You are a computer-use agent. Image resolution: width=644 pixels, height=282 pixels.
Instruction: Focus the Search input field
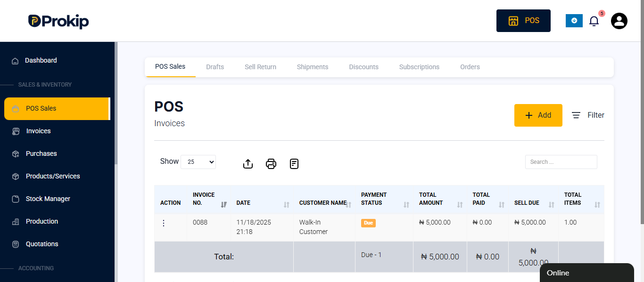pos(561,162)
